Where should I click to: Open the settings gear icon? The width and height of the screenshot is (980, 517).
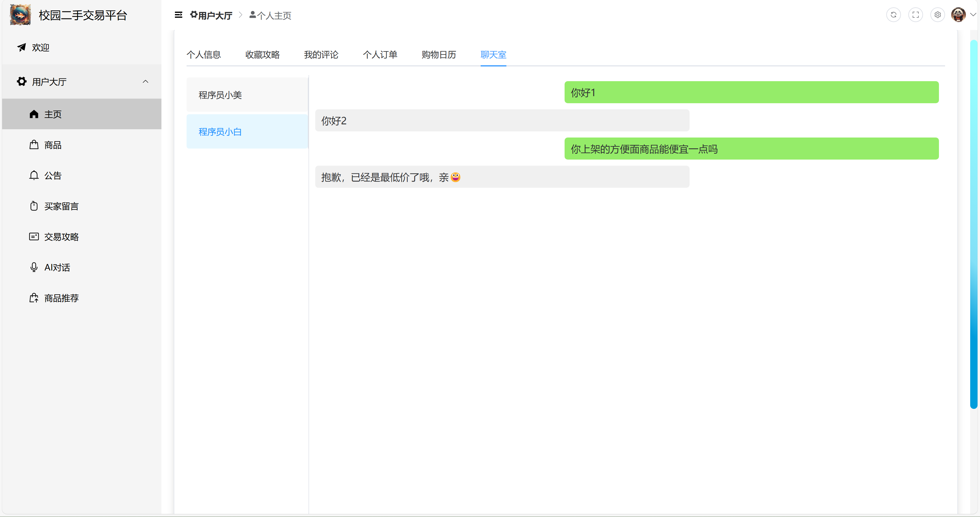[x=937, y=15]
